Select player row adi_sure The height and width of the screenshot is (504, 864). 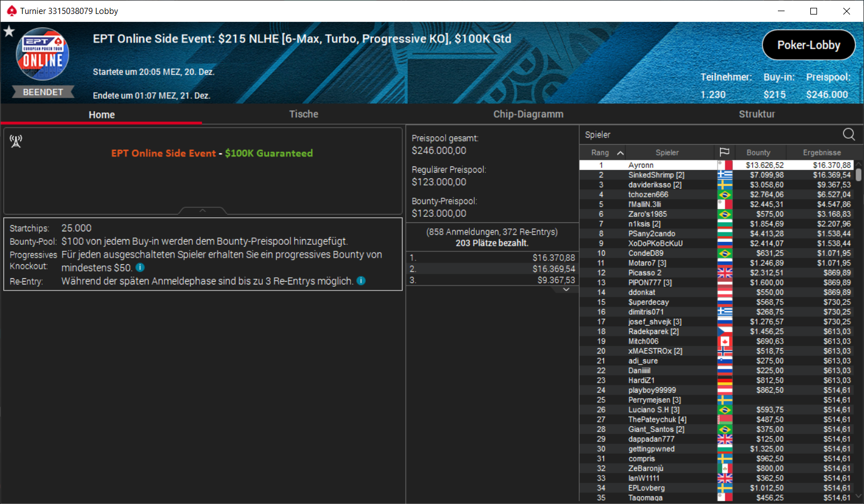click(x=717, y=361)
